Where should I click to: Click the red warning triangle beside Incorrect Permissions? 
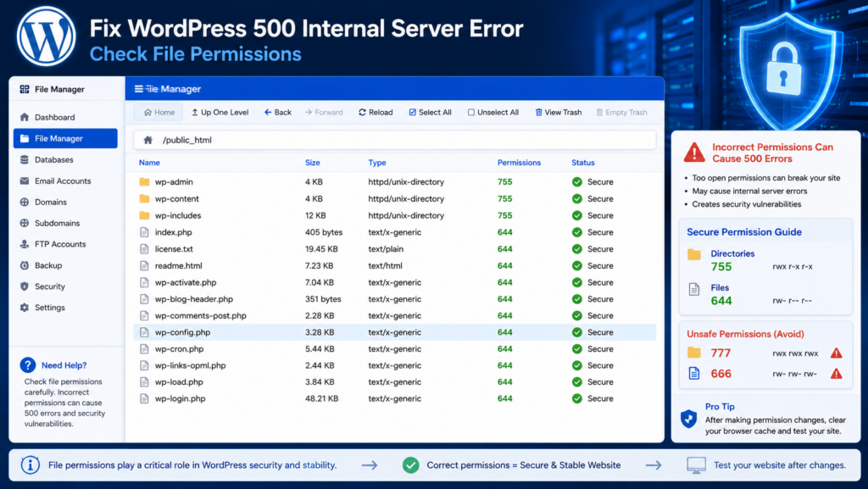tap(694, 152)
